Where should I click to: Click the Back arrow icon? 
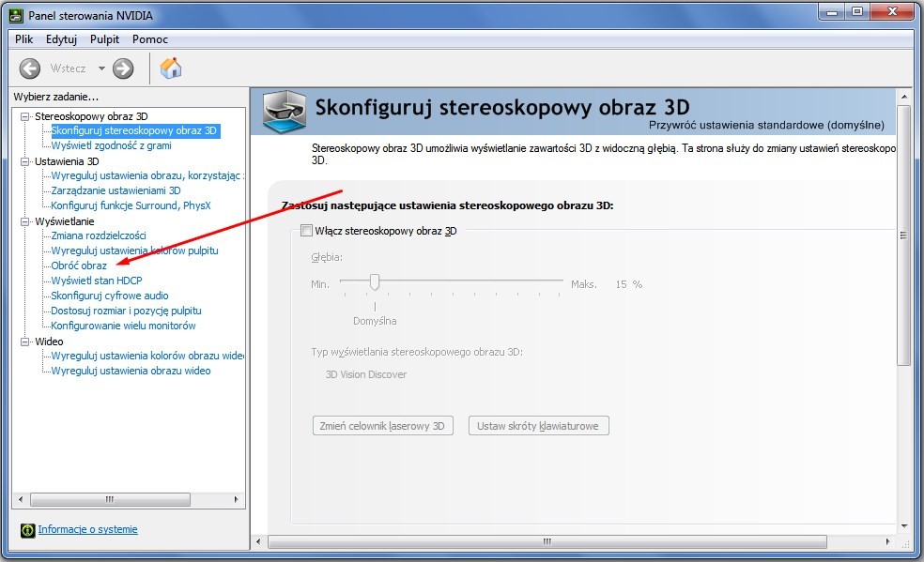coord(29,68)
